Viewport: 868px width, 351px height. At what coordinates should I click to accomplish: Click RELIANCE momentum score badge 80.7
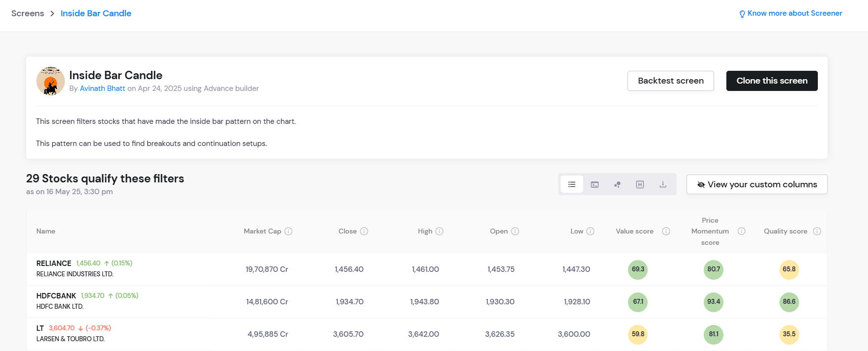point(714,269)
